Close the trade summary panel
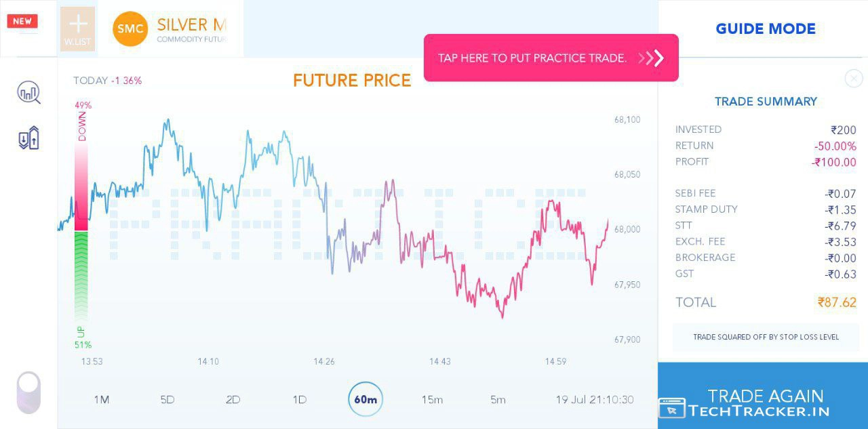The image size is (868, 429). [853, 79]
